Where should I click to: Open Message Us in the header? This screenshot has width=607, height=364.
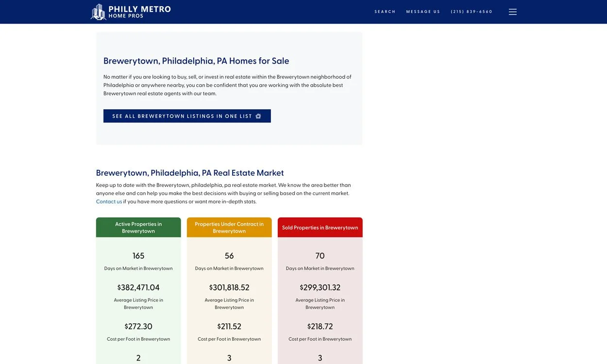coord(423,12)
